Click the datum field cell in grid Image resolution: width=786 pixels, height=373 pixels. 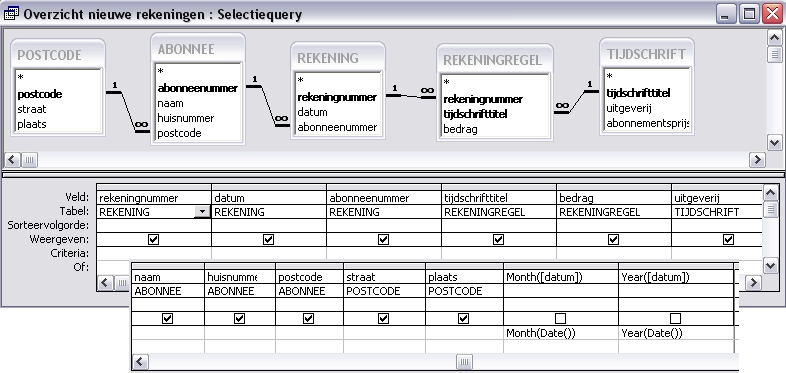point(269,198)
